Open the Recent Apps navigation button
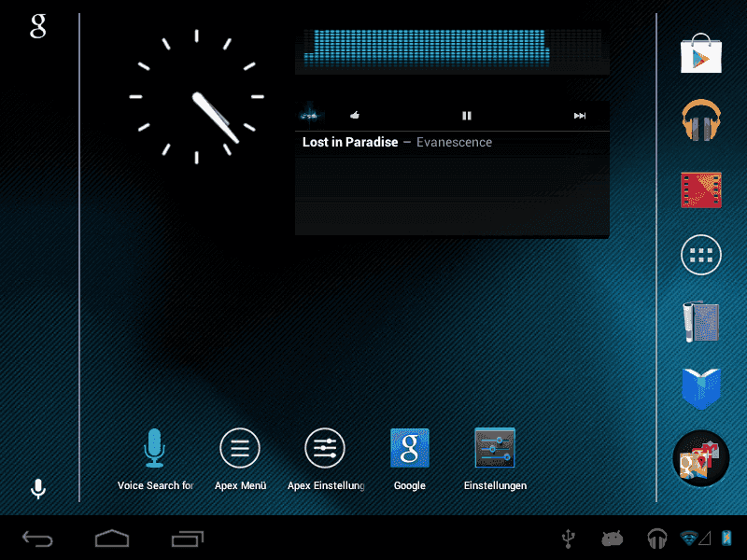Viewport: 747px width, 560px height. (188, 539)
